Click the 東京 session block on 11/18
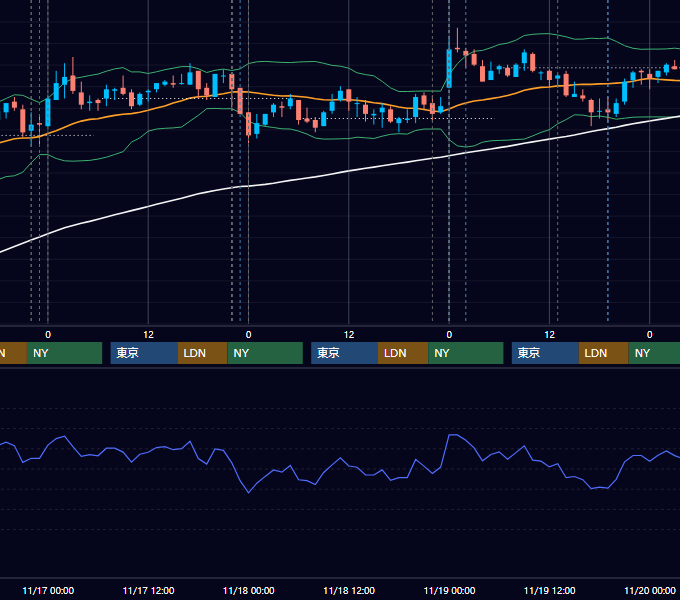Screen dimensions: 680x600 (344, 353)
